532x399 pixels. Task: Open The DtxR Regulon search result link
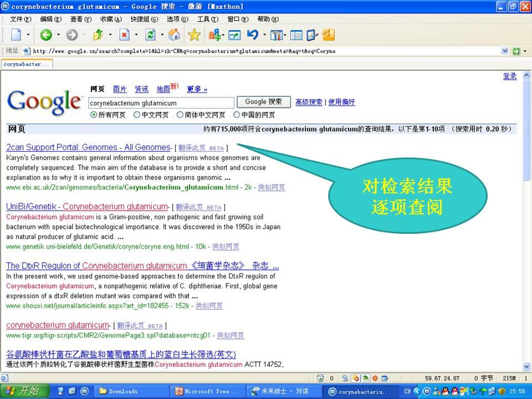(142, 265)
